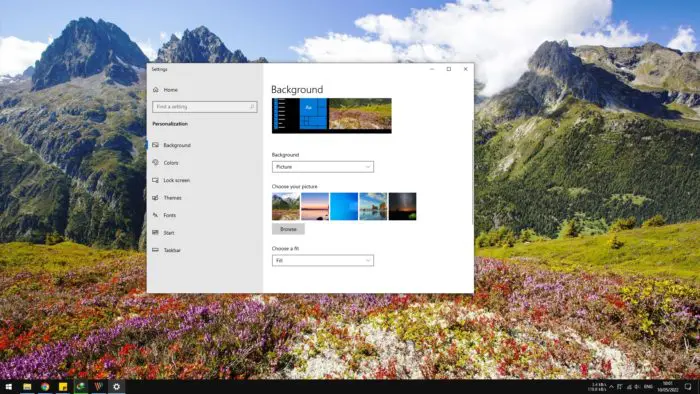The image size is (700, 394).
Task: Click the Home icon in Settings
Action: click(x=156, y=90)
